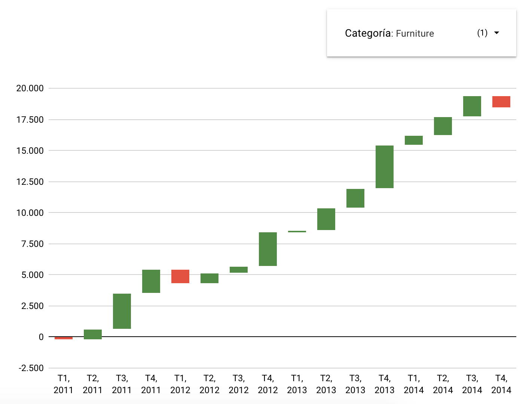This screenshot has width=532, height=404.
Task: Select the T2, 2014 green bar
Action: [443, 126]
